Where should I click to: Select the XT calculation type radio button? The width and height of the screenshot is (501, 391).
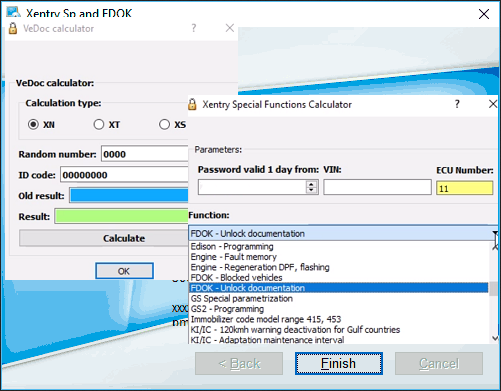pyautogui.click(x=99, y=125)
